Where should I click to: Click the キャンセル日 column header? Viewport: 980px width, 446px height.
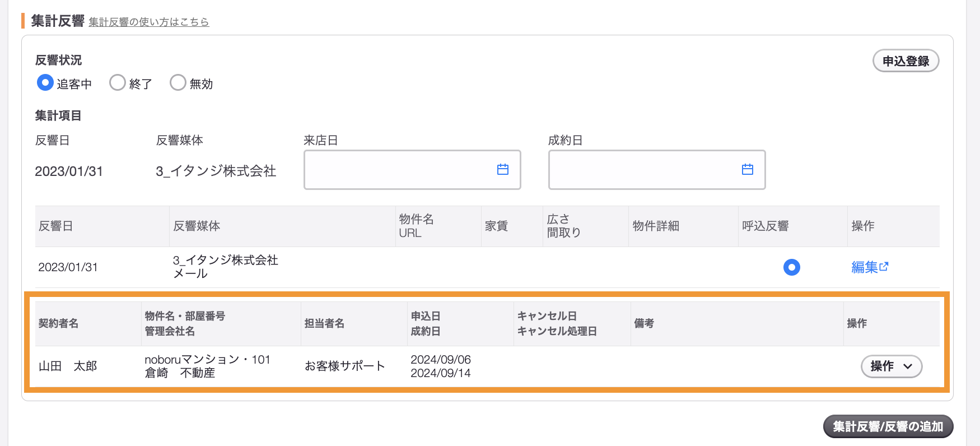click(x=547, y=316)
